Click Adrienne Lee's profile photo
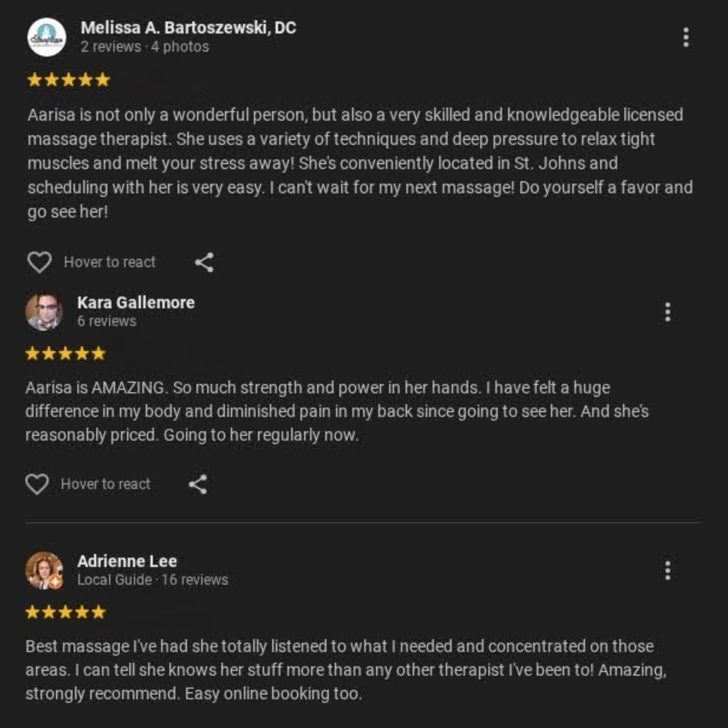Viewport: 728px width, 728px height. pyautogui.click(x=44, y=571)
